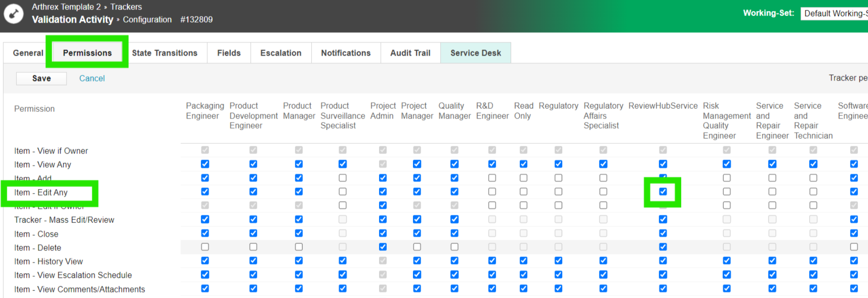Open the Notifications tab

[346, 53]
